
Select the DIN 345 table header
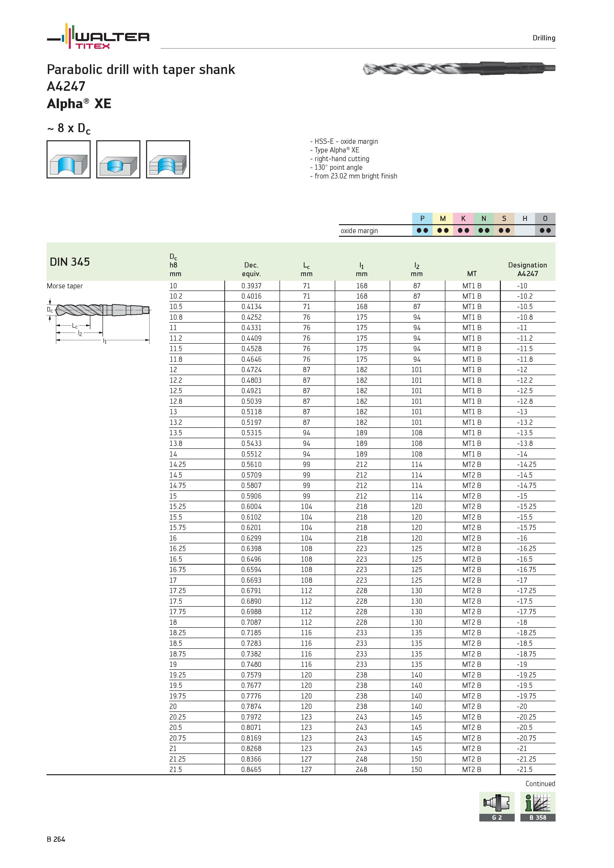[x=70, y=262]
